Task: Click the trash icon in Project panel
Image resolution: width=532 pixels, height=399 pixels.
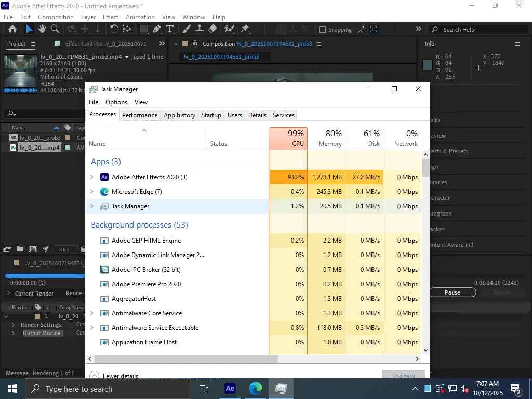Action: tap(83, 249)
